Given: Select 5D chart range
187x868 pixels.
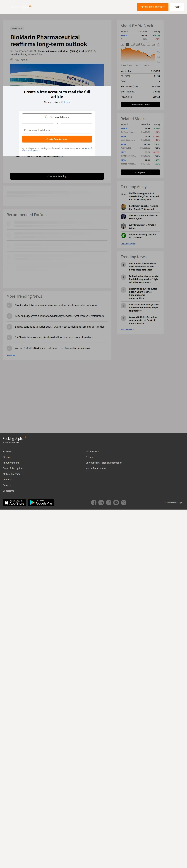Looking at the screenshot, I should click(x=127, y=44).
